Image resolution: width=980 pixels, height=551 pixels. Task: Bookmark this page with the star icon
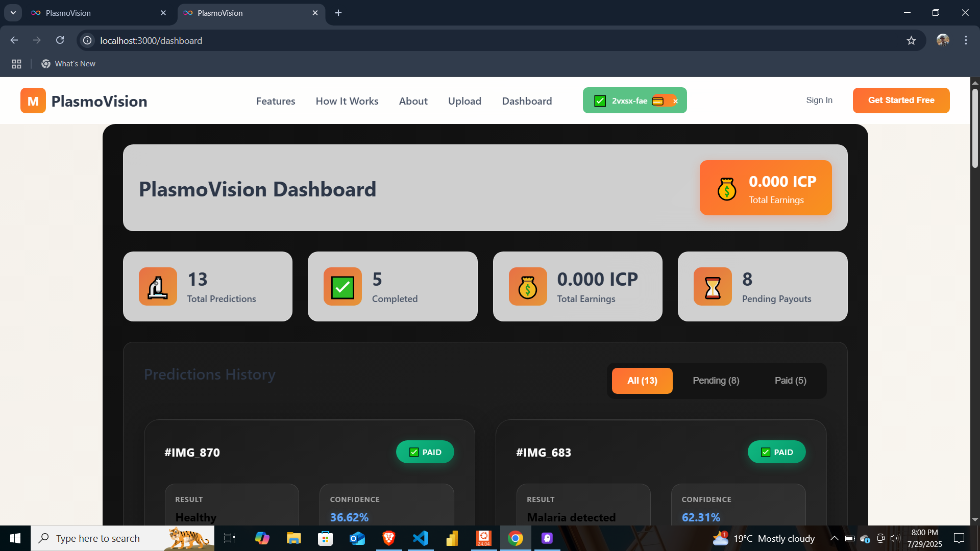click(911, 40)
